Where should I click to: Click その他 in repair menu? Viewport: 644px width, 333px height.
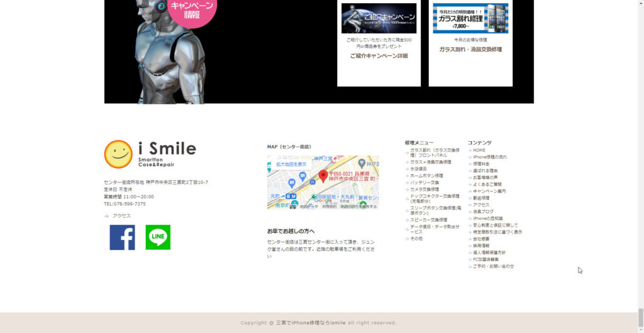point(416,239)
